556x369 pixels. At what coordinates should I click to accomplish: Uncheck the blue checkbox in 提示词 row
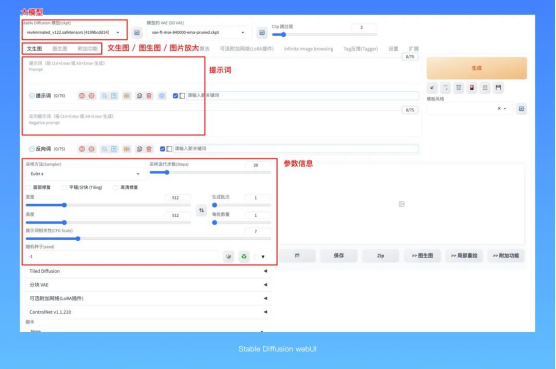point(175,96)
